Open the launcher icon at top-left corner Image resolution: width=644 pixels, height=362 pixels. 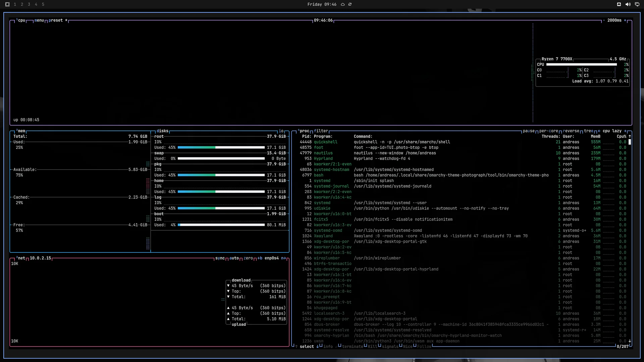pyautogui.click(x=7, y=4)
